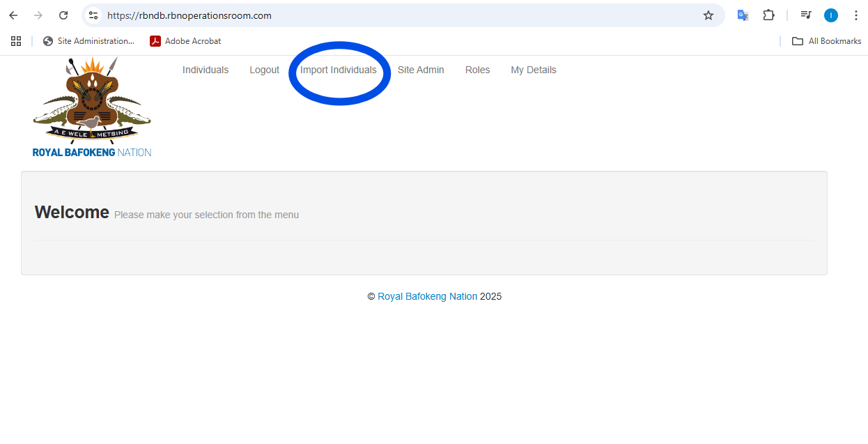Expand the All Bookmarks folder
The height and width of the screenshot is (444, 868).
coord(826,41)
